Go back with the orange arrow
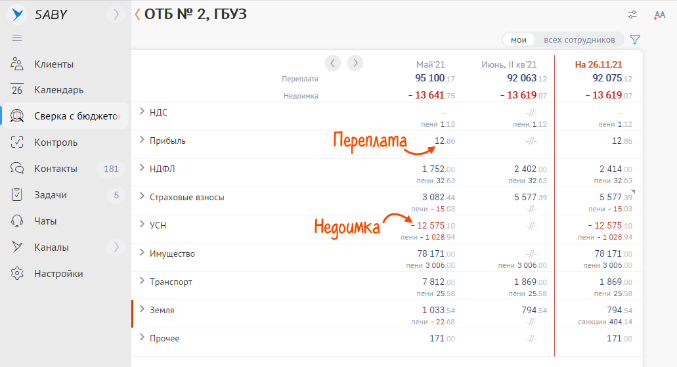Screen dimensions: 677x367 click(x=137, y=15)
